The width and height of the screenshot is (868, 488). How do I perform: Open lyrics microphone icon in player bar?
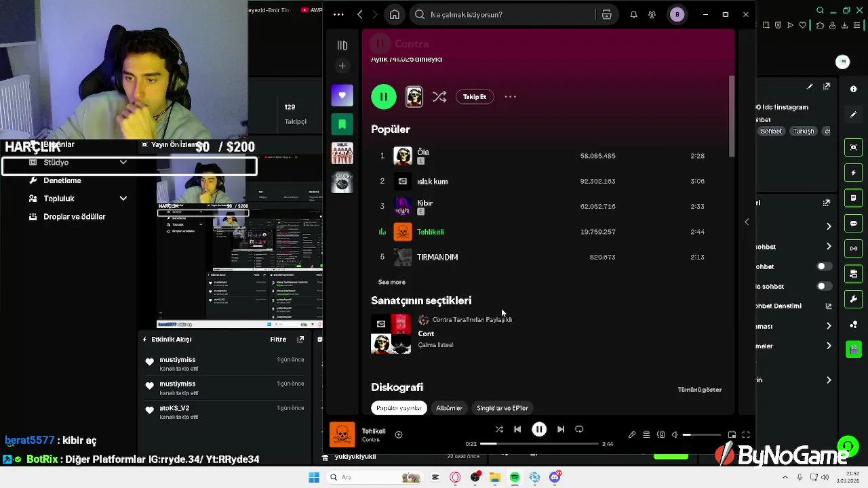coord(632,434)
